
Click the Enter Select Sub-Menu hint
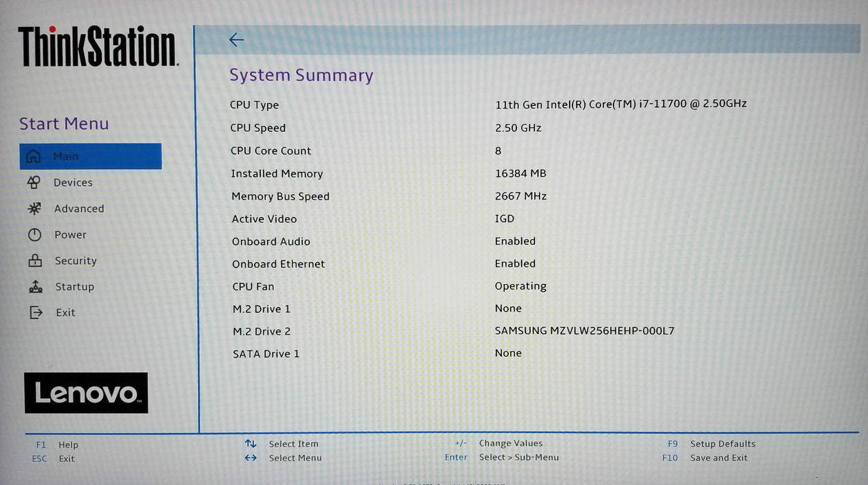pos(502,457)
